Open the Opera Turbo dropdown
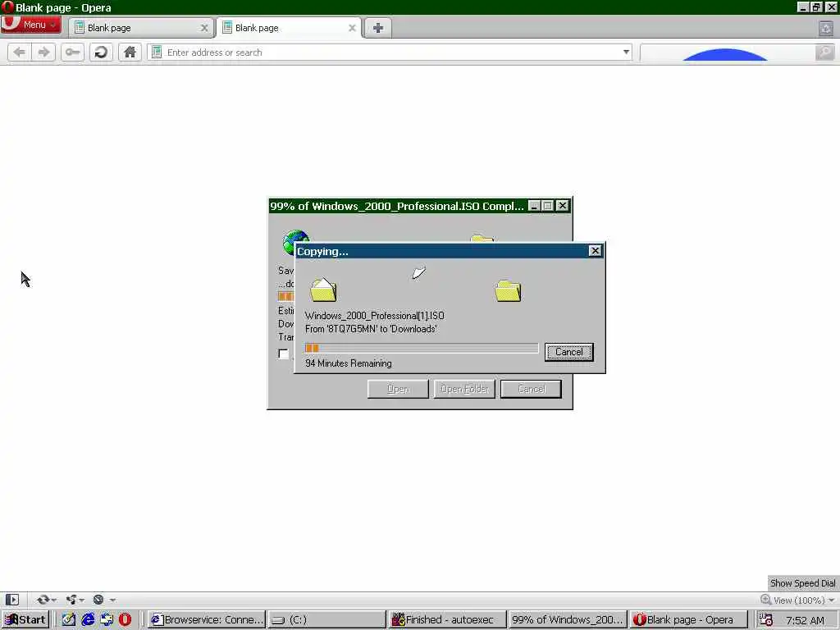Image resolution: width=840 pixels, height=630 pixels. click(103, 600)
